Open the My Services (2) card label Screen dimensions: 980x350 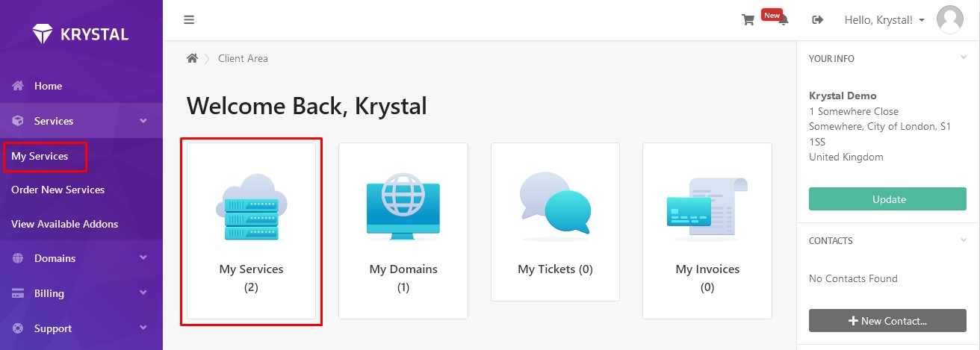tap(251, 278)
